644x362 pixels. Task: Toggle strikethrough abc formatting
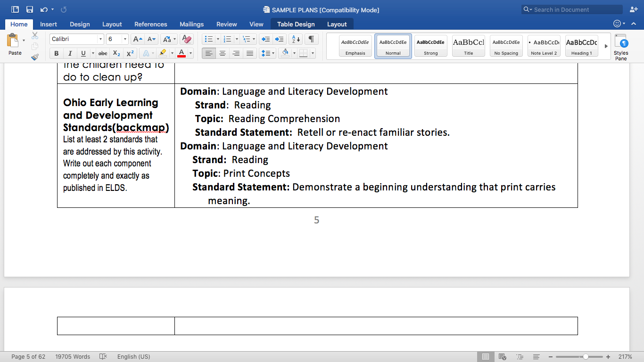click(x=103, y=53)
